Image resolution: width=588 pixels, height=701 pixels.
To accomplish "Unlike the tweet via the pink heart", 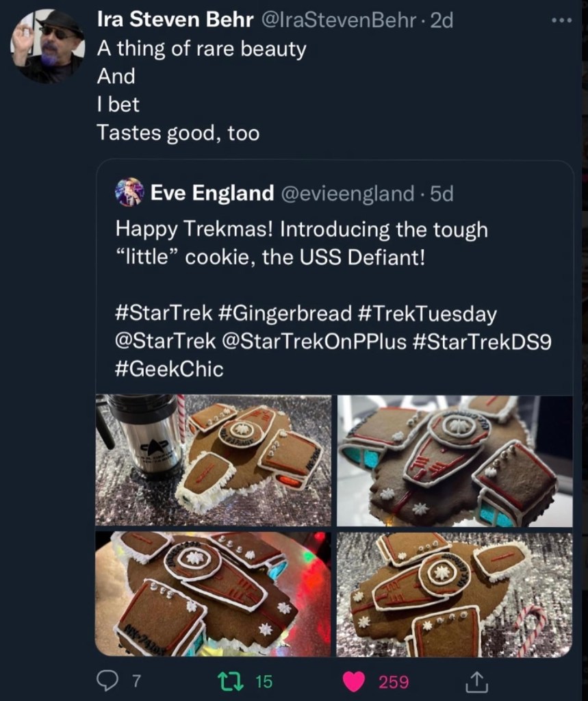I will (353, 681).
